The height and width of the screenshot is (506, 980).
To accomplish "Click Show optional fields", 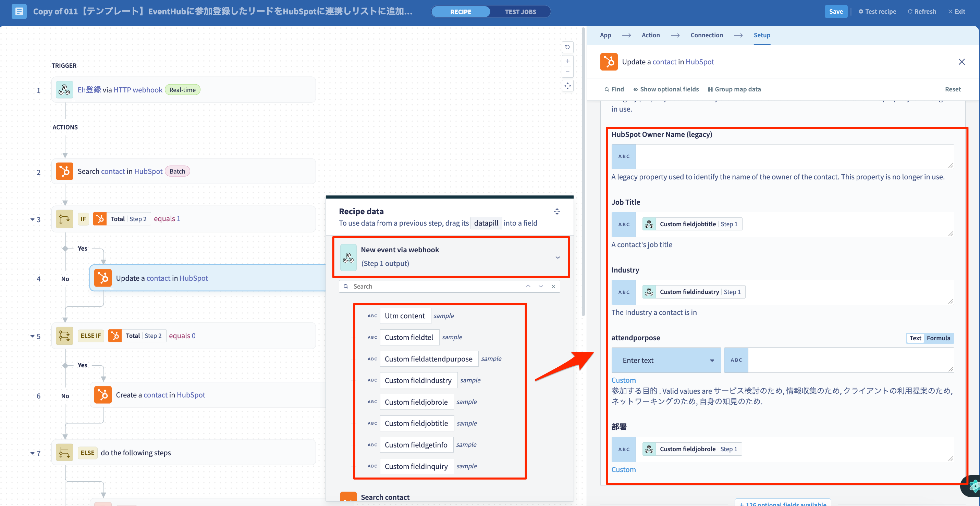I will (x=666, y=89).
